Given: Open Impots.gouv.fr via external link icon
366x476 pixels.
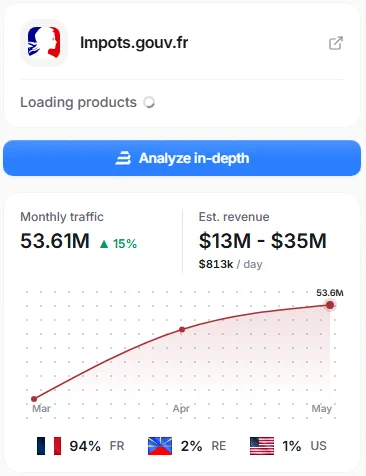Looking at the screenshot, I should coord(336,43).
